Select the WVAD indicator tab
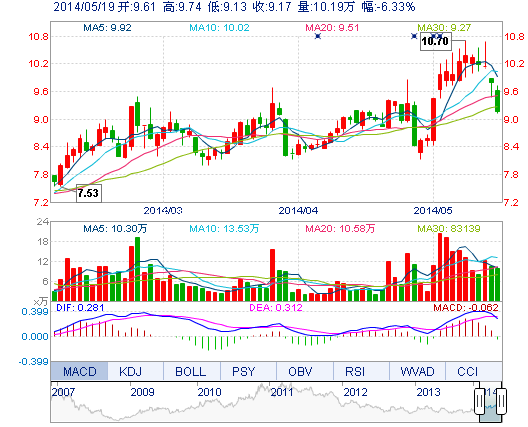Screen dimensions: 528x427 pyautogui.click(x=418, y=371)
